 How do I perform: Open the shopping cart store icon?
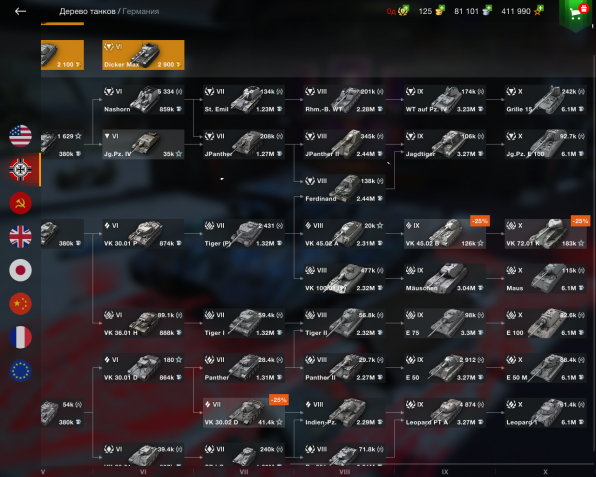click(576, 14)
